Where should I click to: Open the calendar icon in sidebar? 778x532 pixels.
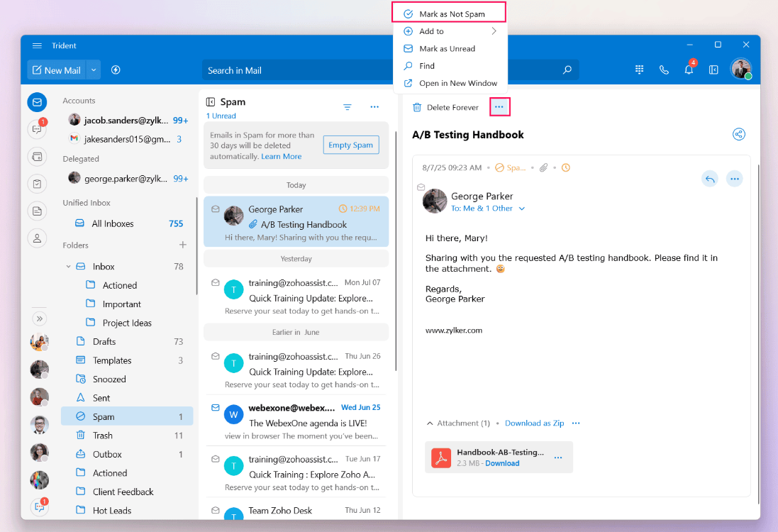point(37,157)
